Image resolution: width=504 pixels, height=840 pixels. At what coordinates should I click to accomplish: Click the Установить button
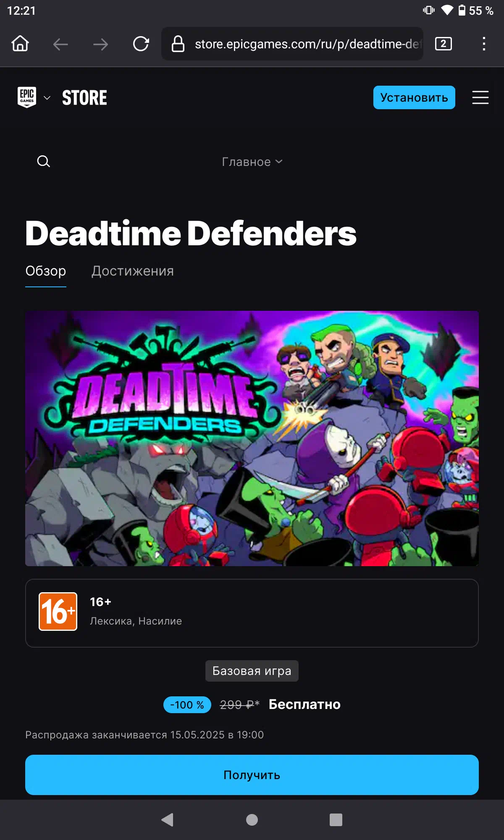coord(414,97)
